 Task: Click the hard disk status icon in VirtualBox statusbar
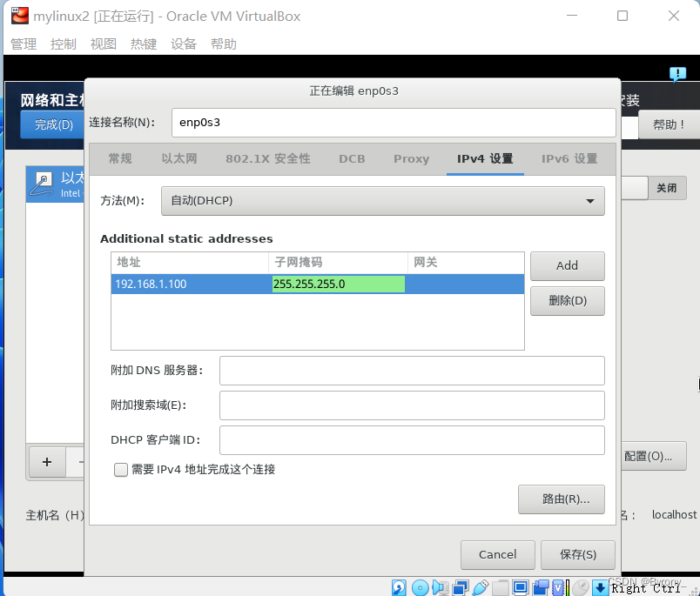[x=398, y=587]
